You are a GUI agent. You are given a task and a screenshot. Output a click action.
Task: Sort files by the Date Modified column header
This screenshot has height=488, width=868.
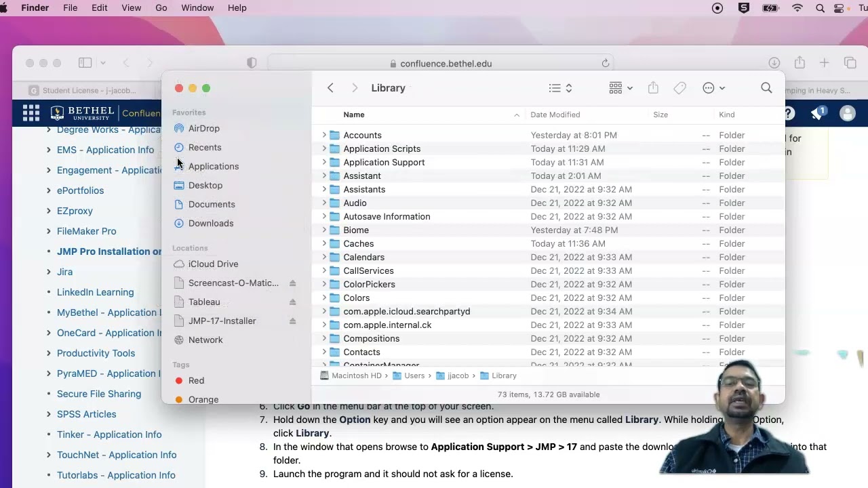tap(555, 115)
